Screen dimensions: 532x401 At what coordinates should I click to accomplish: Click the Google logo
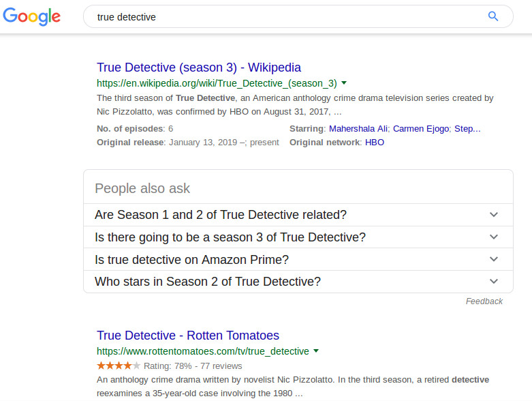pos(31,16)
